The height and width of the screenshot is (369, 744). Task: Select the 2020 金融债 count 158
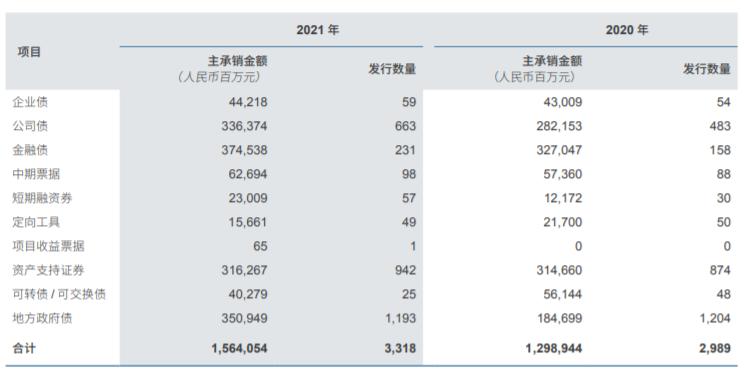click(719, 150)
